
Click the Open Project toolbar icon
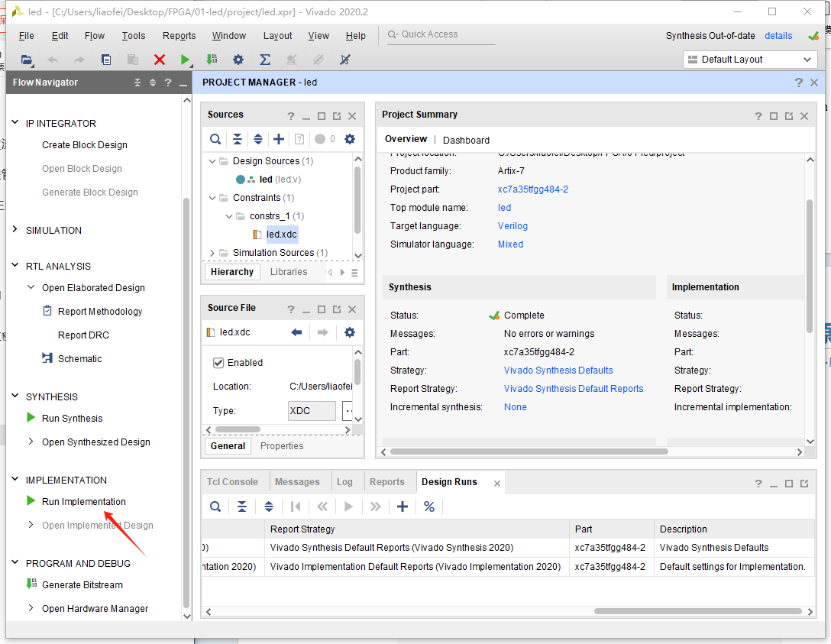pyautogui.click(x=27, y=60)
